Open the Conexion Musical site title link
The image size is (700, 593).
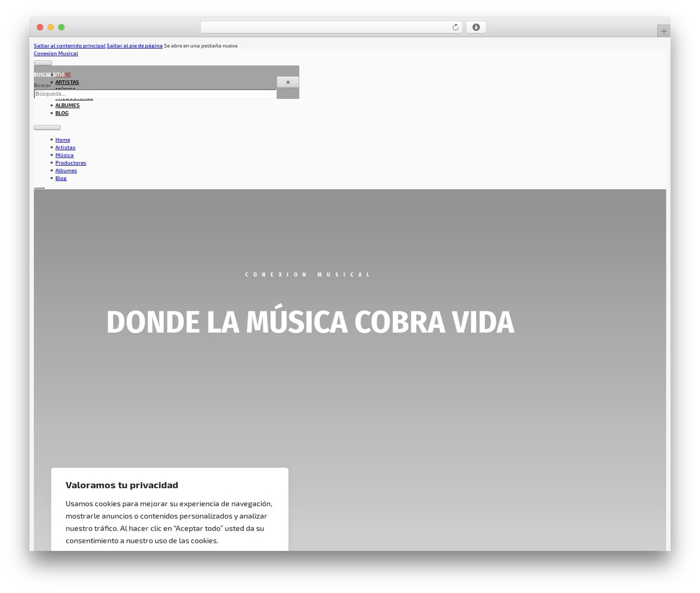(x=56, y=54)
